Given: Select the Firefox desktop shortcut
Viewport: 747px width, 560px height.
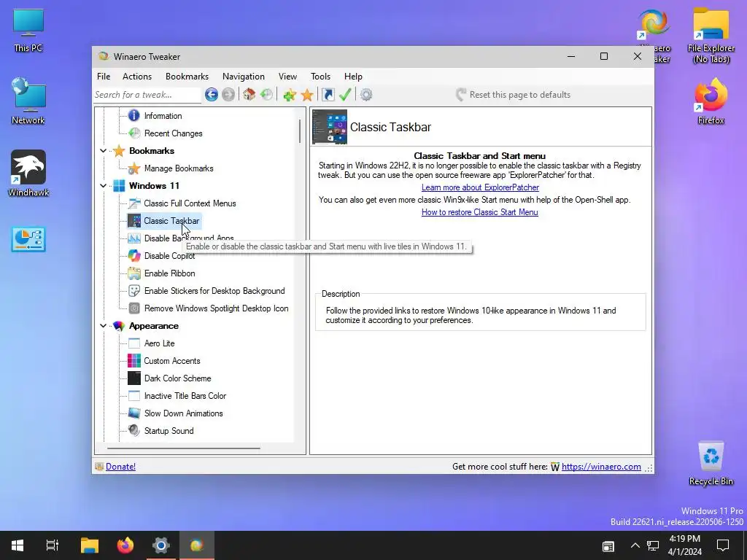Looking at the screenshot, I should 711,101.
